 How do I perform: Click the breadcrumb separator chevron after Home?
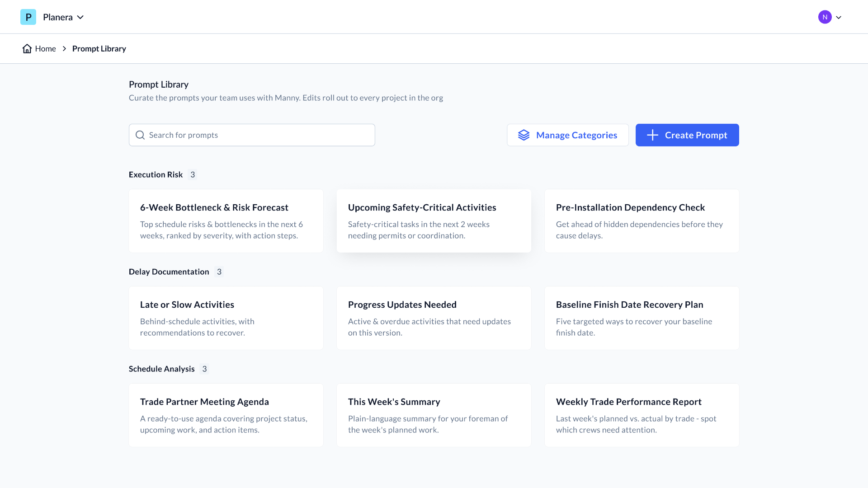(x=64, y=48)
